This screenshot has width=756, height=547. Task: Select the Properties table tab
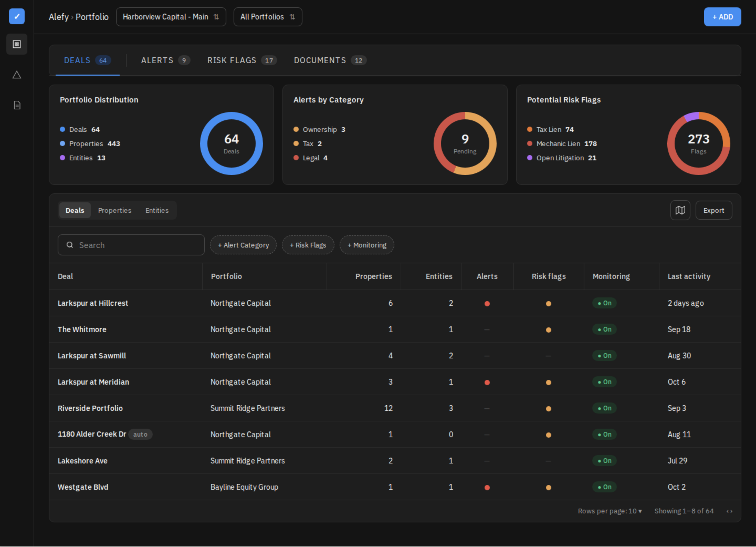pyautogui.click(x=115, y=210)
